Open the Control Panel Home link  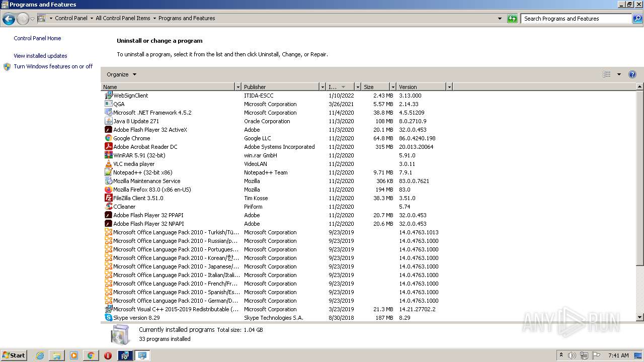[37, 38]
